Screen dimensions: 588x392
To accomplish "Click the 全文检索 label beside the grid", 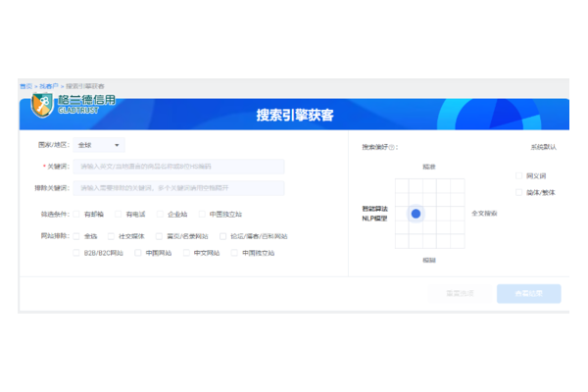I will (484, 213).
